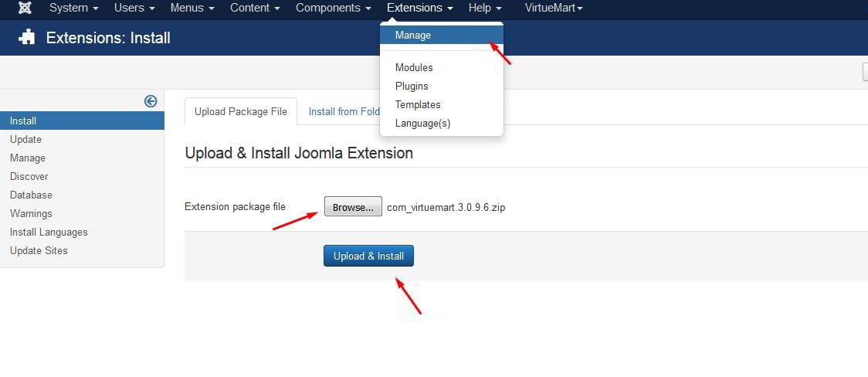Select Manage in the Extensions menu

point(413,35)
